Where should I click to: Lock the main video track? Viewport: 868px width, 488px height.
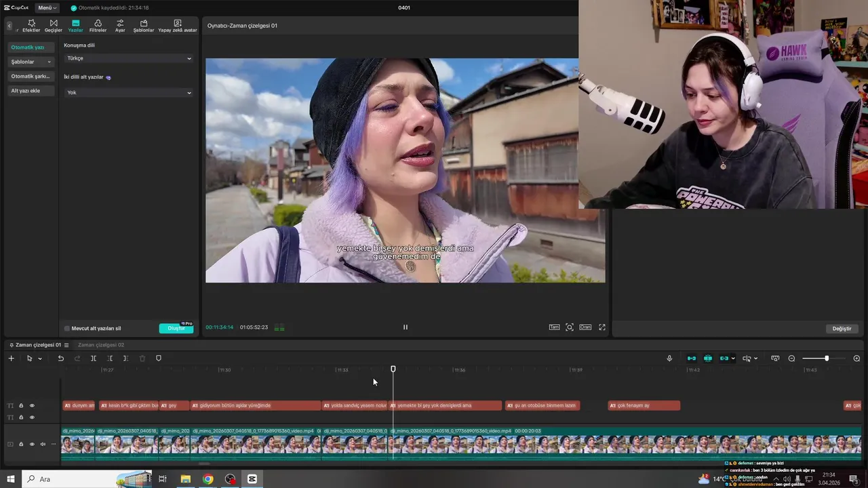(x=21, y=445)
